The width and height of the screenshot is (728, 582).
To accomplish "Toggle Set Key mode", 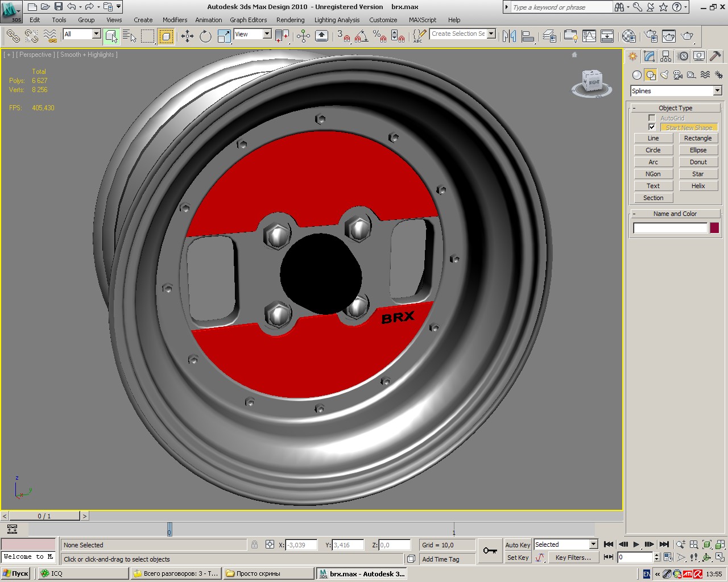I will pos(518,558).
